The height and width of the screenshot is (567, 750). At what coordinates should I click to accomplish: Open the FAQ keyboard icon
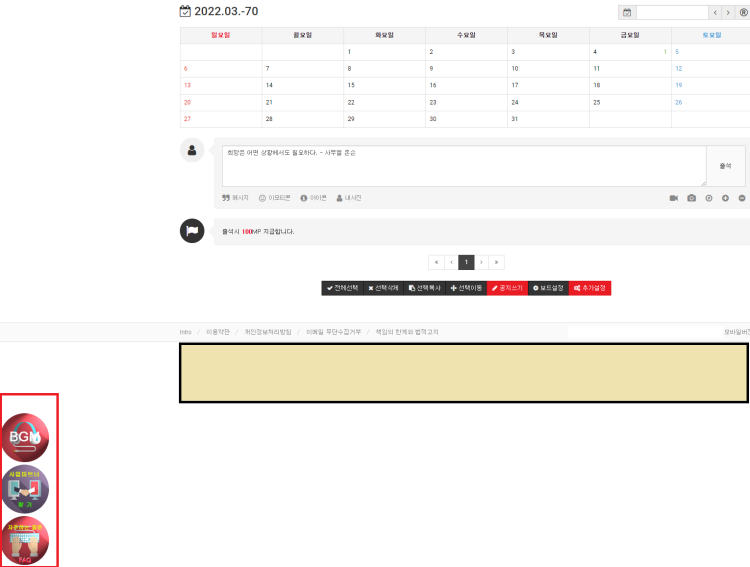tap(25, 540)
